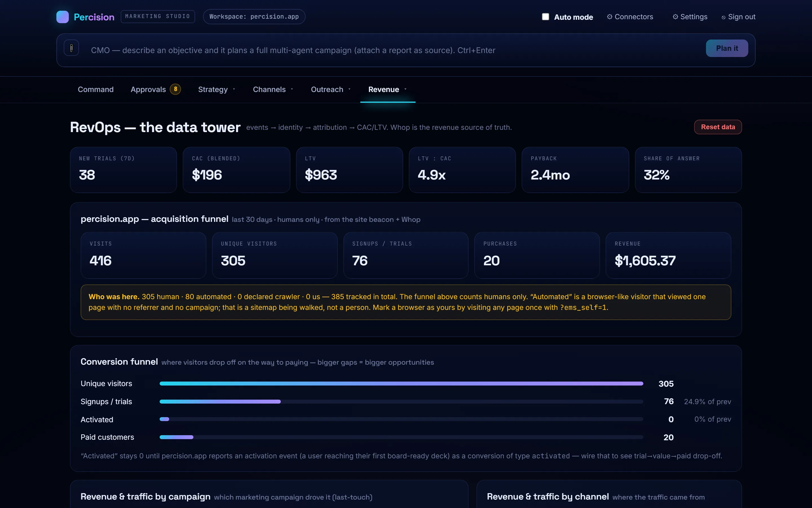Expand the Outreach dropdown arrow
Viewport: 812px width, 508px height.
[349, 89]
